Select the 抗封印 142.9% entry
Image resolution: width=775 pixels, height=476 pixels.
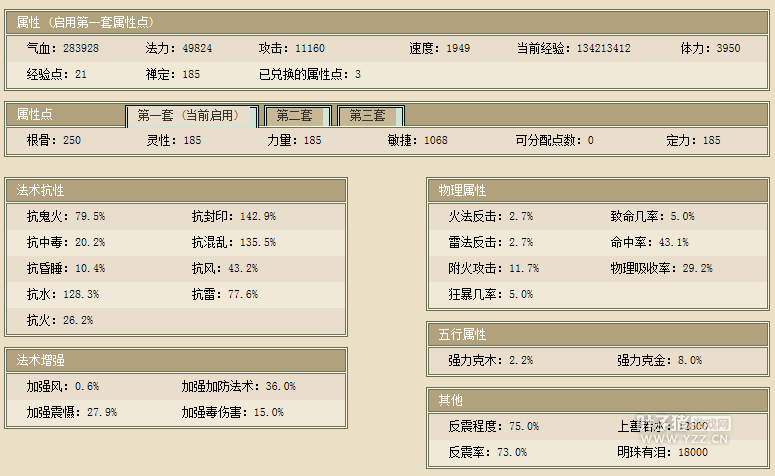tap(233, 216)
